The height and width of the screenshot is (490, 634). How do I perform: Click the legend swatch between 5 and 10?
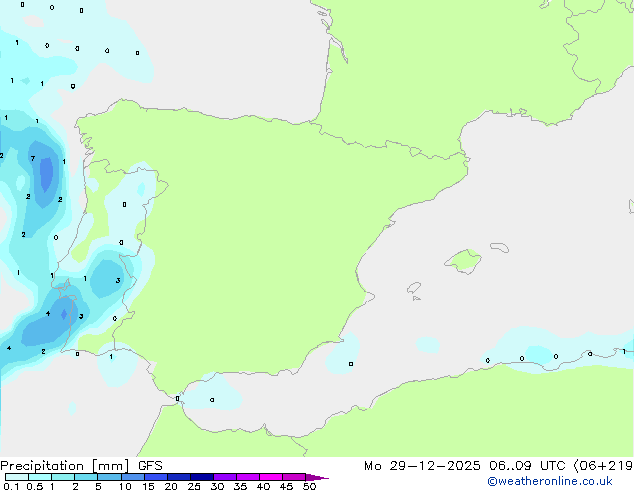pyautogui.click(x=109, y=477)
